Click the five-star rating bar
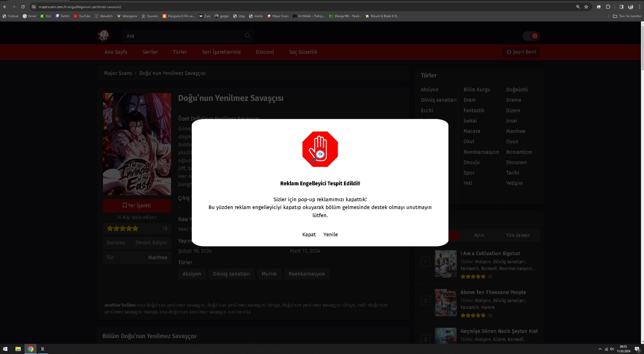 click(x=123, y=228)
